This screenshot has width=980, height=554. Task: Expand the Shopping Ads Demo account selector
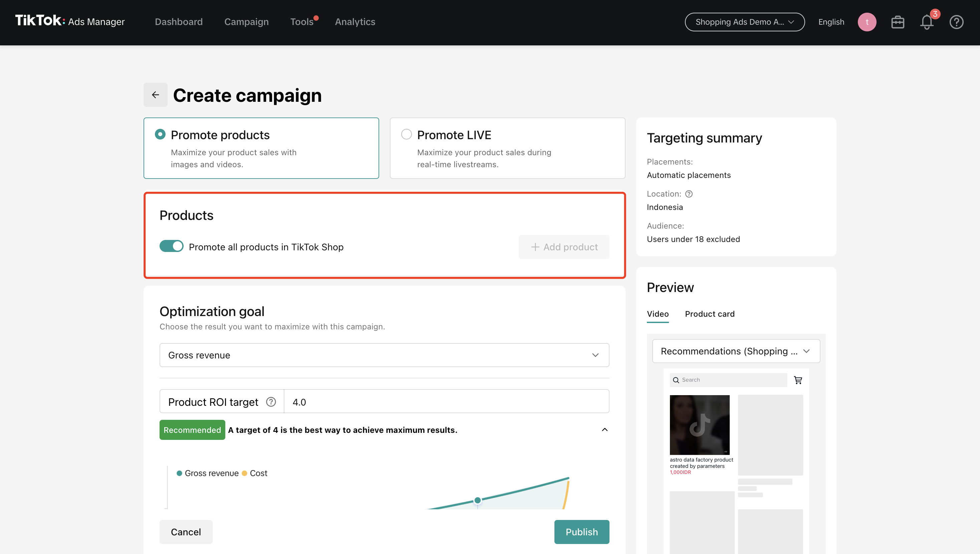click(744, 22)
